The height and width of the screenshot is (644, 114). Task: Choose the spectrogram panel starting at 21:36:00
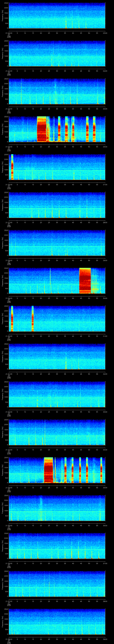pyautogui.click(x=57, y=546)
